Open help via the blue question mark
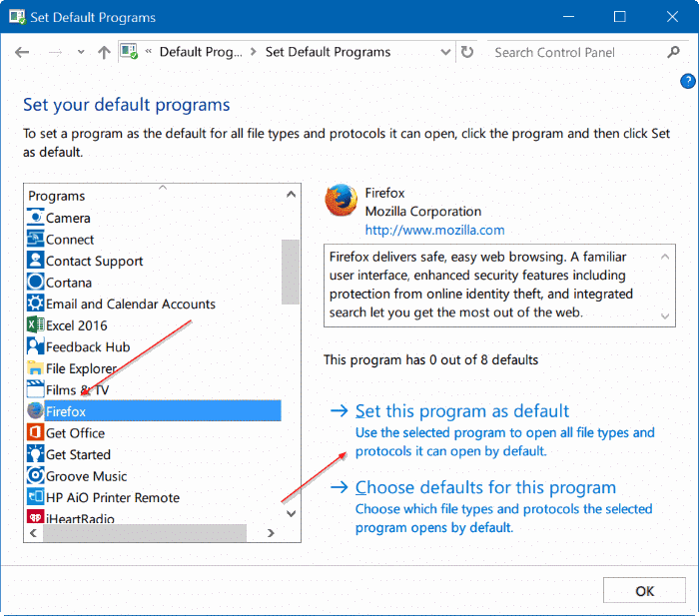 pyautogui.click(x=688, y=81)
